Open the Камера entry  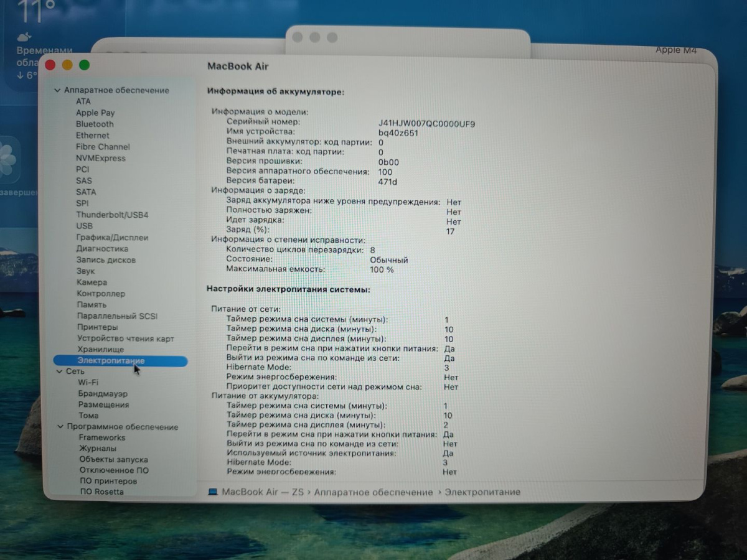click(x=92, y=282)
